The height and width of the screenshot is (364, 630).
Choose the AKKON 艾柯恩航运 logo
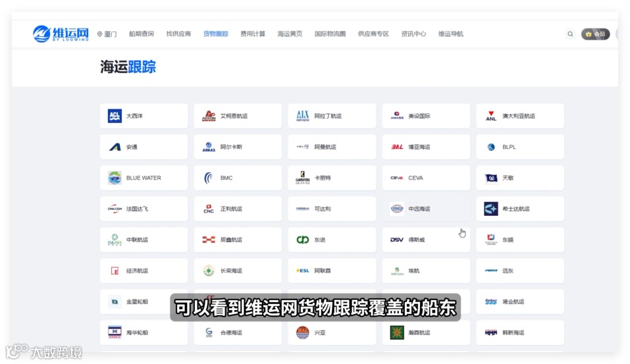coord(209,116)
